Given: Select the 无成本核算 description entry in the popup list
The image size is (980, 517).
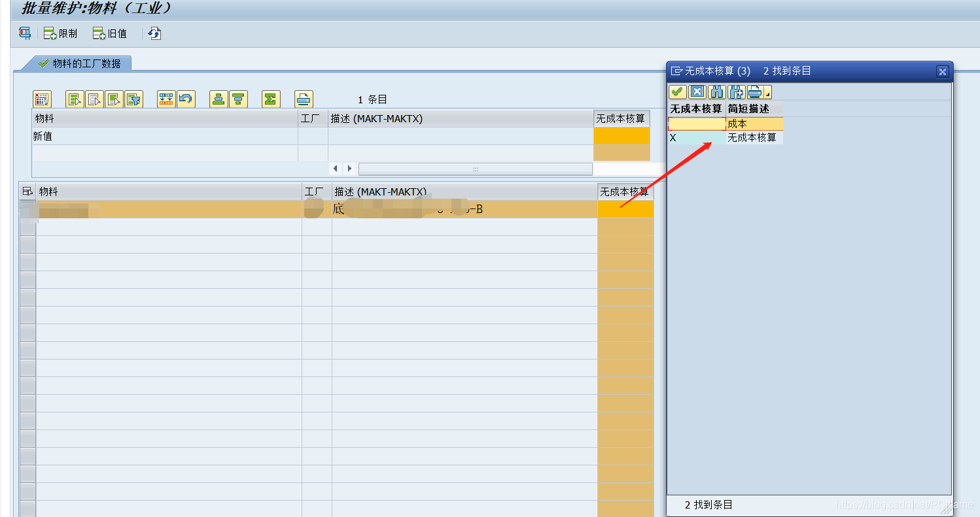Looking at the screenshot, I should click(x=754, y=138).
